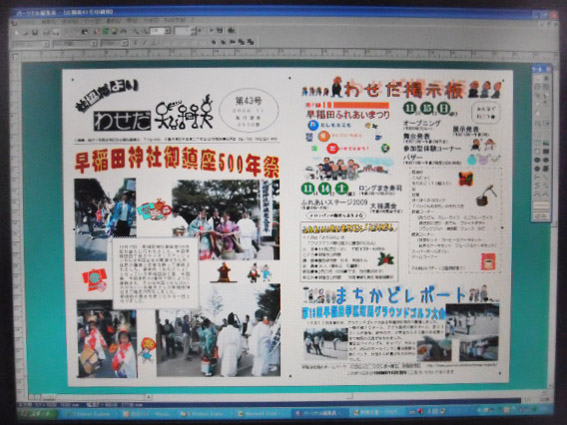
Task: Select the white article text box over photos
Action: coord(156,273)
